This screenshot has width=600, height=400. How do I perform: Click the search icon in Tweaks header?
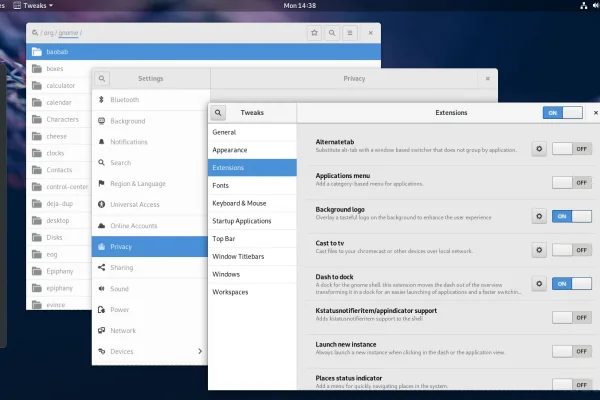pyautogui.click(x=219, y=113)
